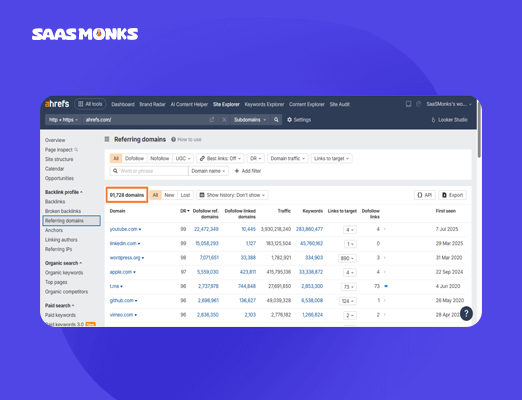Image resolution: width=522 pixels, height=400 pixels.
Task: Click the API button
Action: click(x=425, y=195)
